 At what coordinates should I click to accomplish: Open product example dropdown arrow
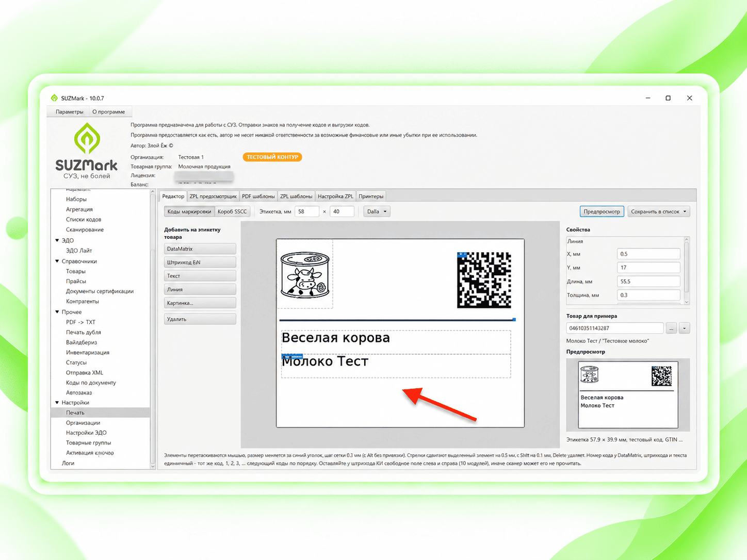tap(685, 328)
